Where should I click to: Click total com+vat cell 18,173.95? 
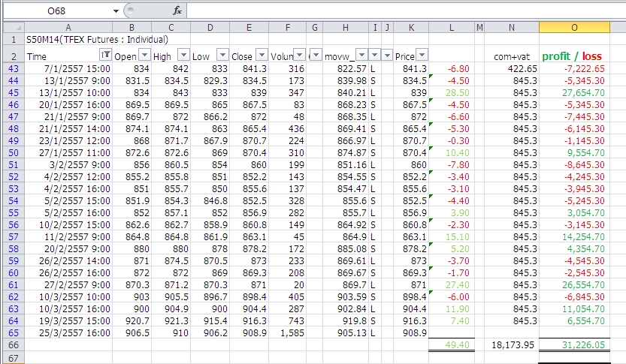pyautogui.click(x=512, y=345)
